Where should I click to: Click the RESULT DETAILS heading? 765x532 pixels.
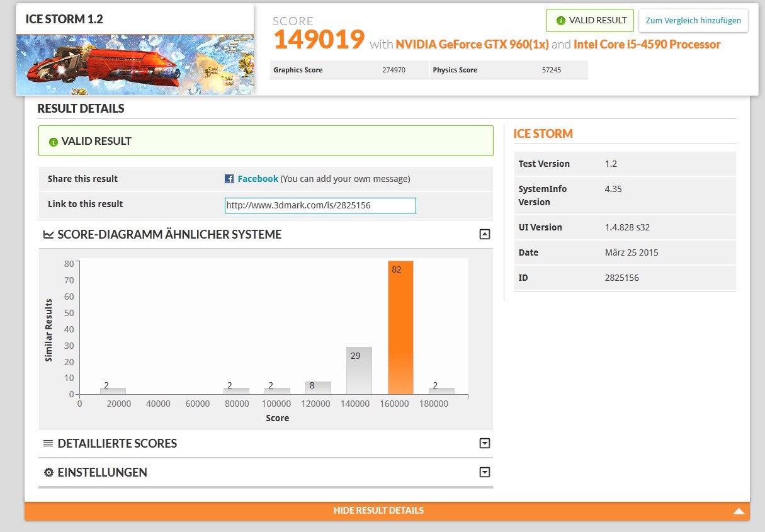coord(81,108)
